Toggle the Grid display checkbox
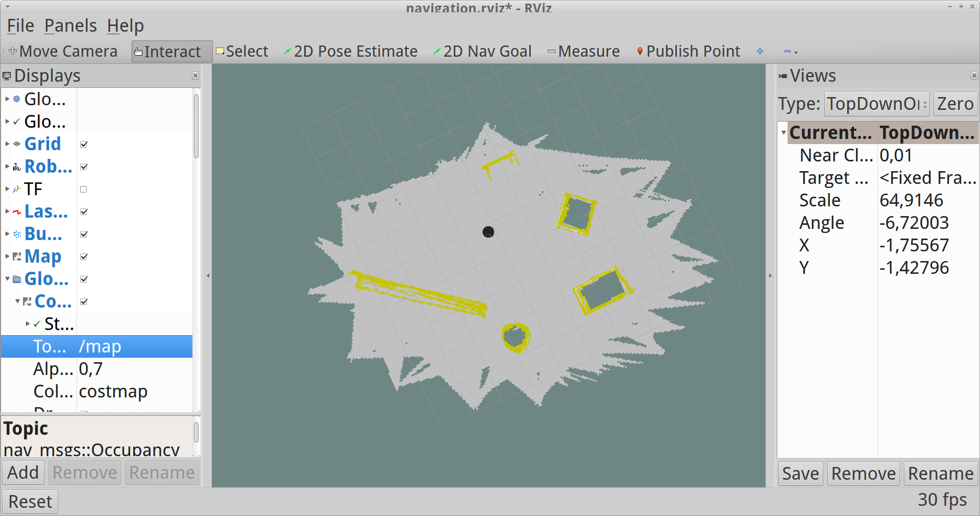 click(x=84, y=145)
